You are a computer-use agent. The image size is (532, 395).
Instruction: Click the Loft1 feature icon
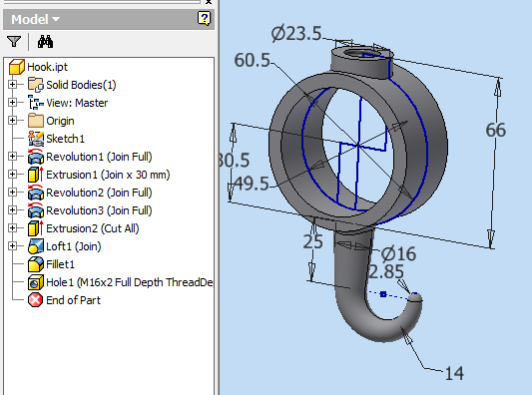click(x=36, y=246)
